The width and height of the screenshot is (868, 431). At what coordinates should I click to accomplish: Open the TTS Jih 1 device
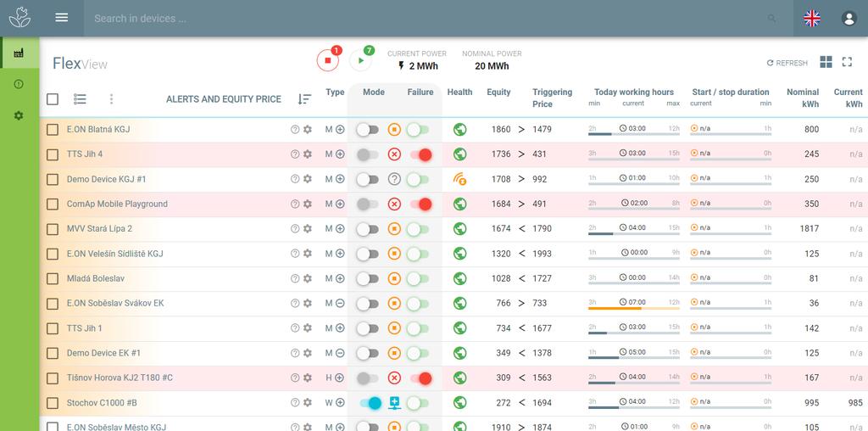pyautogui.click(x=85, y=328)
